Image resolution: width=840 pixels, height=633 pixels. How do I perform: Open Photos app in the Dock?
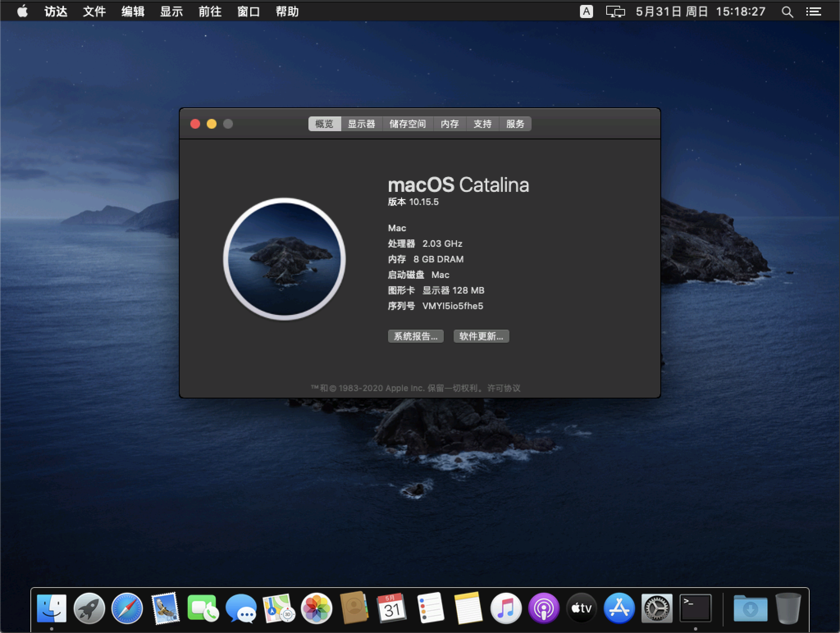(x=316, y=608)
